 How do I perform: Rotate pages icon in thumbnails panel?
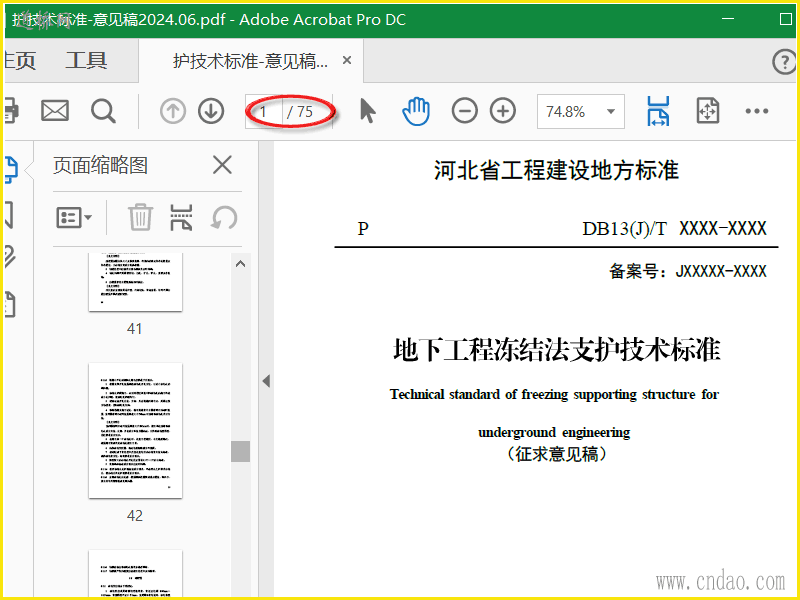224,218
